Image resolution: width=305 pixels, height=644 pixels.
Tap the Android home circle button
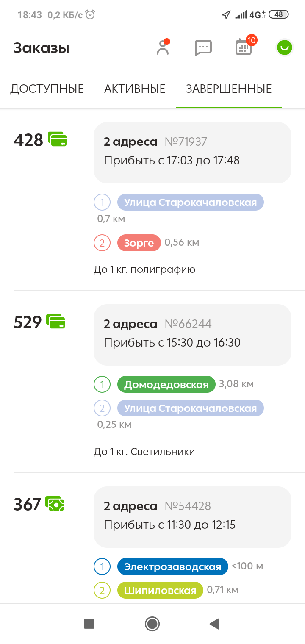(152, 623)
